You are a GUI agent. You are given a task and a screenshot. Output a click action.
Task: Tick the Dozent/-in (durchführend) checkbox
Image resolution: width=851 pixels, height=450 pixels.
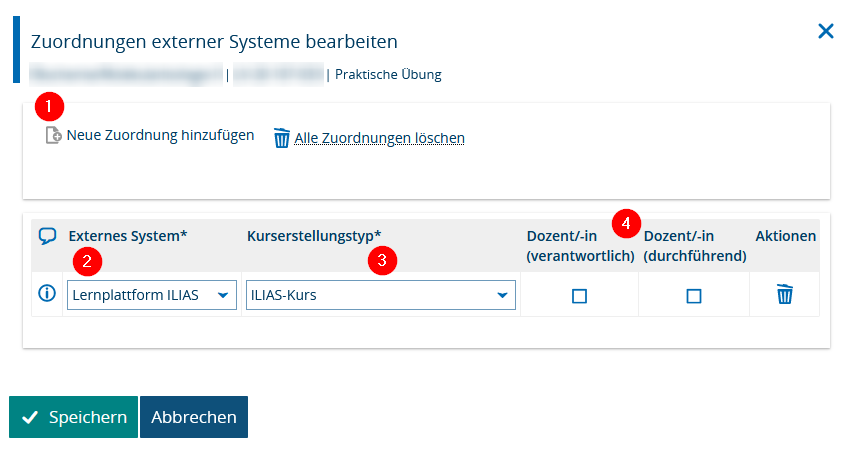[x=694, y=296]
